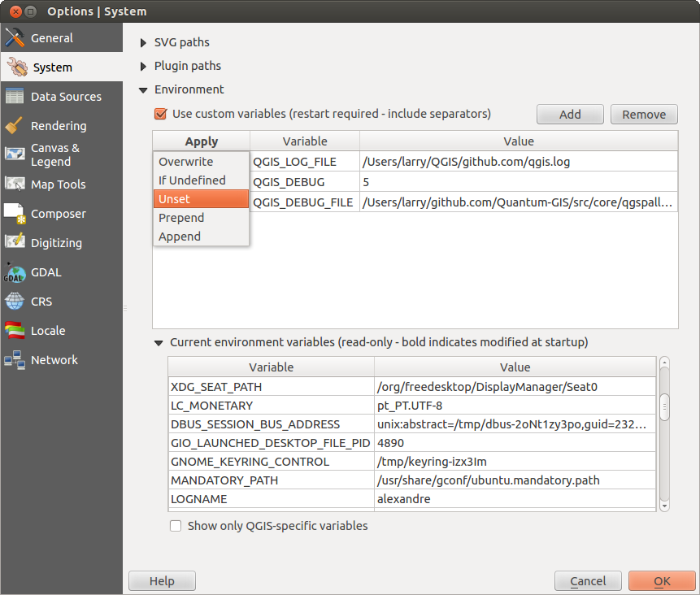The image size is (700, 595).
Task: Open GDAL options via its icon
Action: 15,272
